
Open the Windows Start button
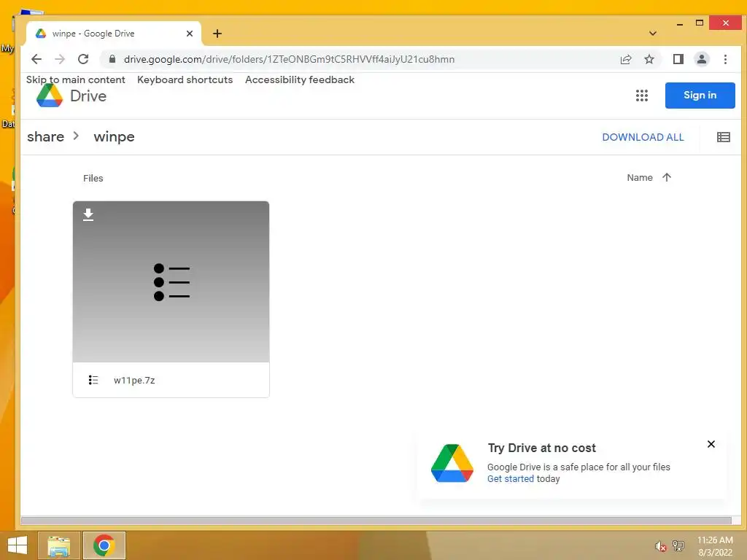[x=18, y=545]
